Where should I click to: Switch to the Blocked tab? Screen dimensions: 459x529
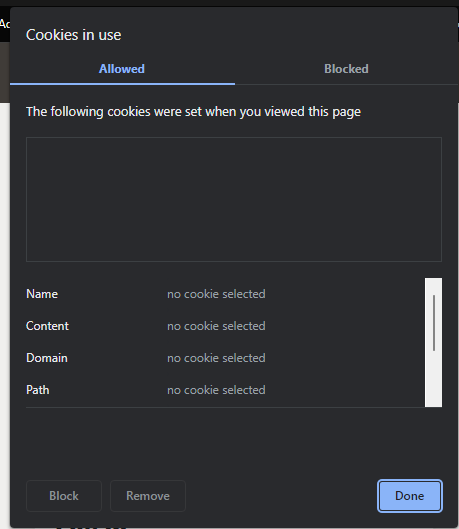pos(346,69)
